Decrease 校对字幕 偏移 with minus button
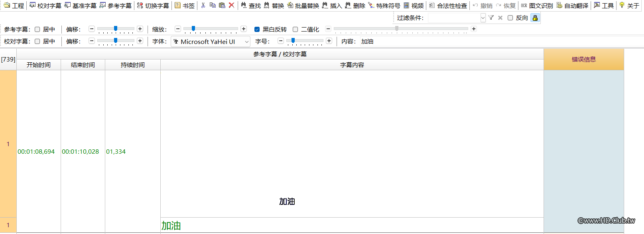Image resolution: width=644 pixels, height=234 pixels. click(92, 41)
